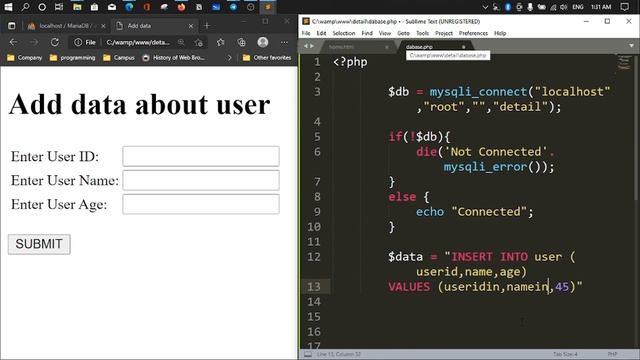This screenshot has height=360, width=640.
Task: Go back in Edge
Action: tap(13, 42)
